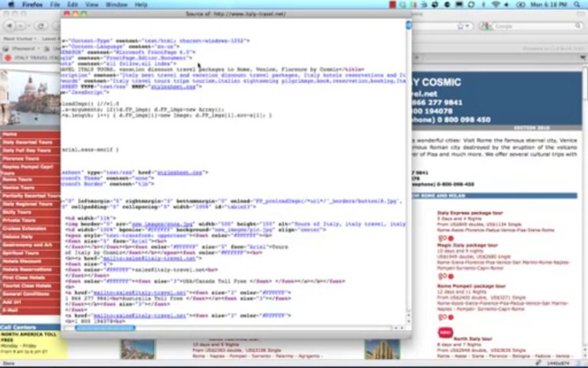Screen dimensions: 588x368
Task: Click the Venice photo thumbnail on webpage
Action: pos(31,98)
